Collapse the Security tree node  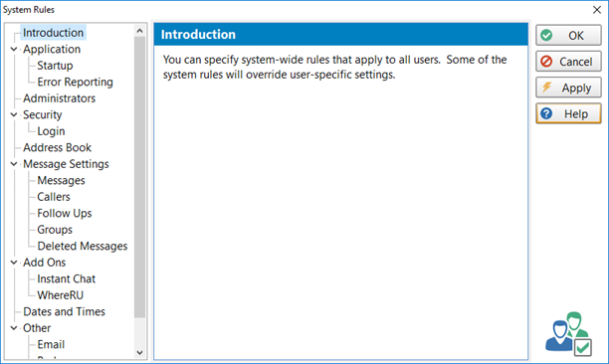click(x=14, y=114)
